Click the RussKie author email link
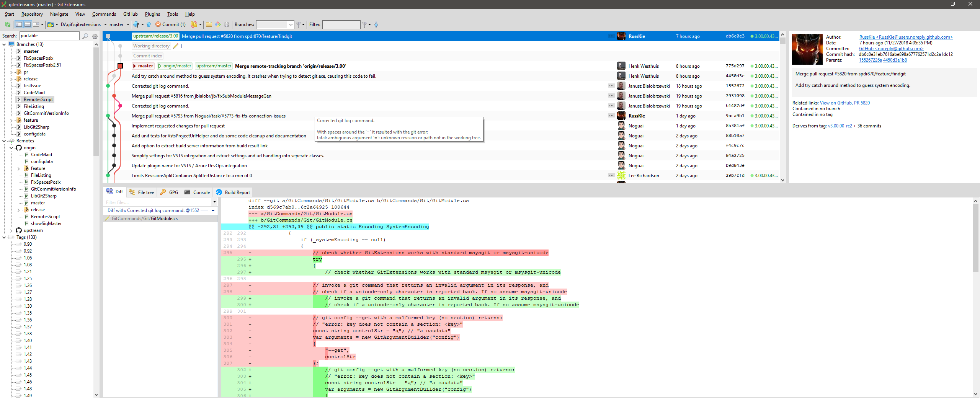The width and height of the screenshot is (980, 398). point(906,37)
